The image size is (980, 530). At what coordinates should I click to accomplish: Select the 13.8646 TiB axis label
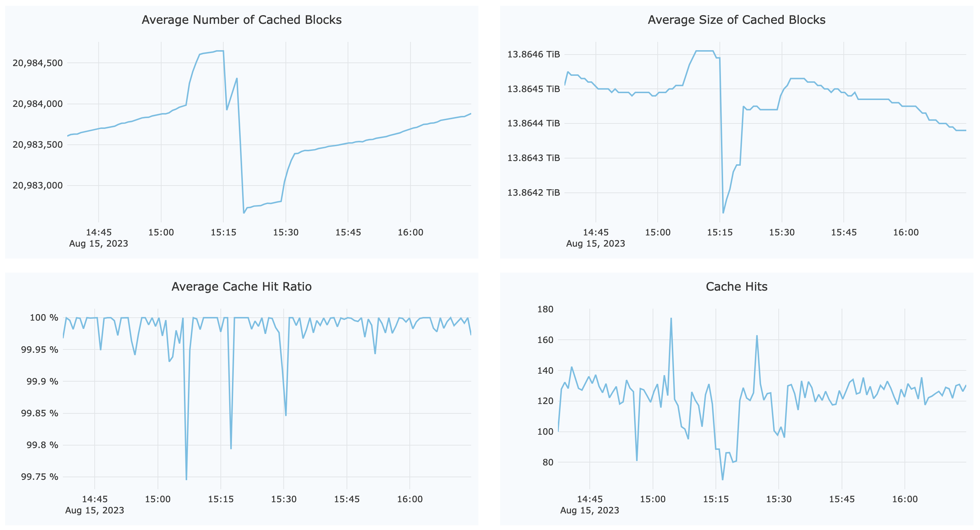[533, 55]
